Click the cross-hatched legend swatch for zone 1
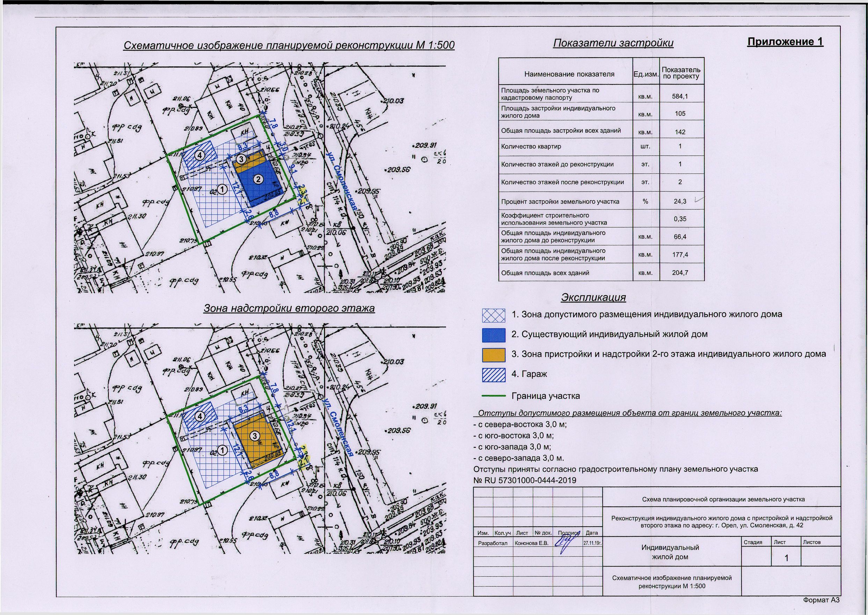Image resolution: width=868 pixels, height=615 pixels. point(494,315)
